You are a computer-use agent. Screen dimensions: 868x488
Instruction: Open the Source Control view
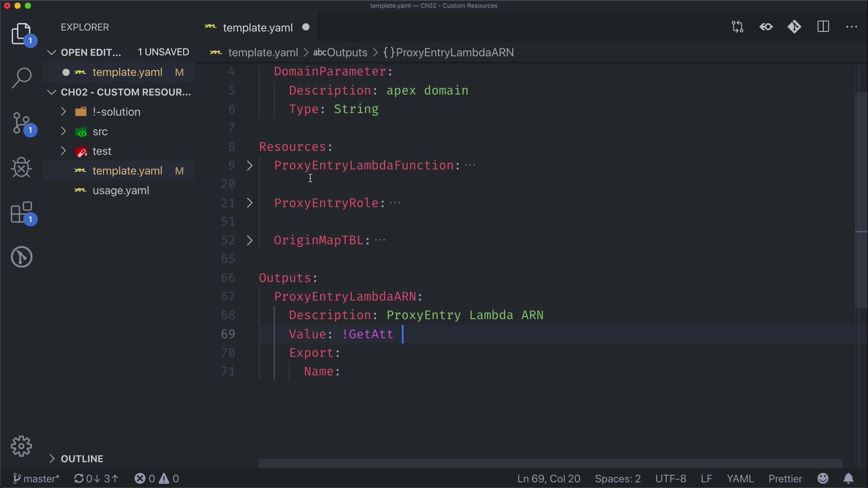(21, 123)
